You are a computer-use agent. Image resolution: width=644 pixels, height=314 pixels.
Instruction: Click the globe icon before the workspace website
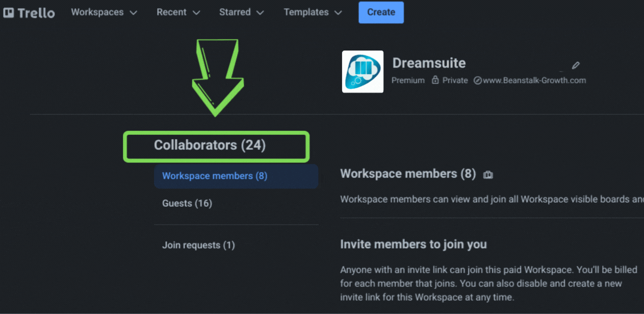477,80
